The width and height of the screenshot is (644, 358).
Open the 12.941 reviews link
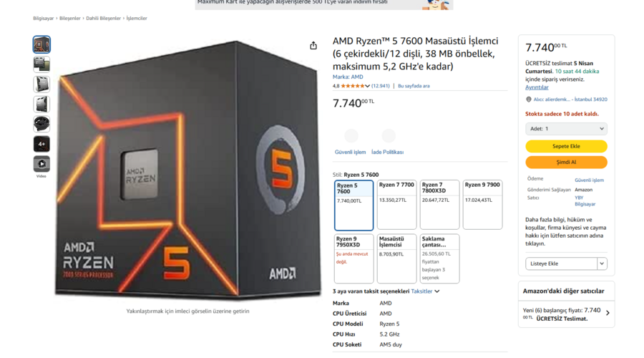pos(381,86)
